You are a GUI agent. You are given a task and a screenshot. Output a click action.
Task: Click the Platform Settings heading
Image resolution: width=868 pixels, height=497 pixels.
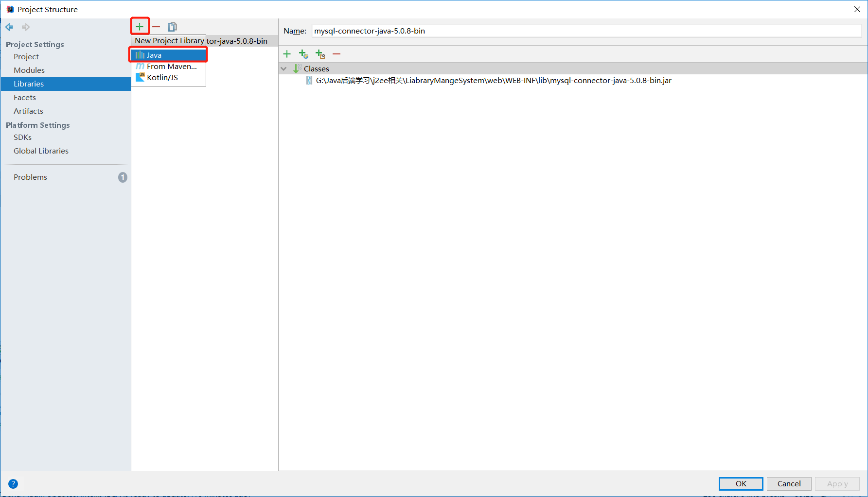click(38, 125)
